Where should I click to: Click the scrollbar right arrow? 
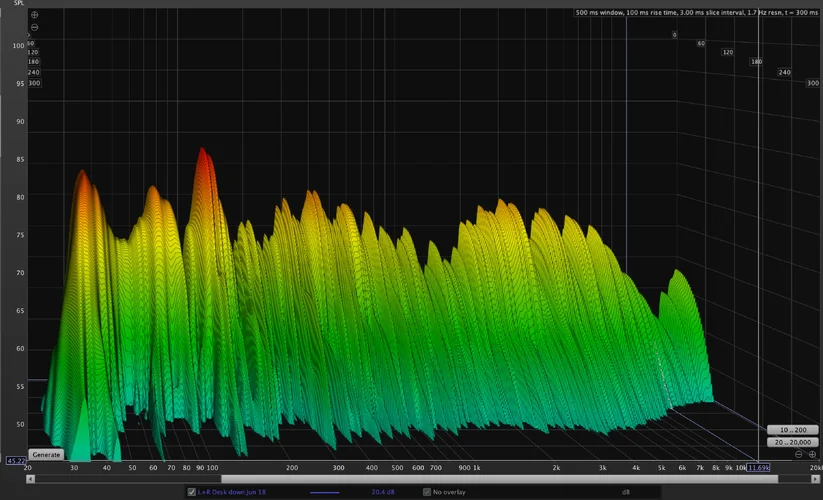click(817, 479)
